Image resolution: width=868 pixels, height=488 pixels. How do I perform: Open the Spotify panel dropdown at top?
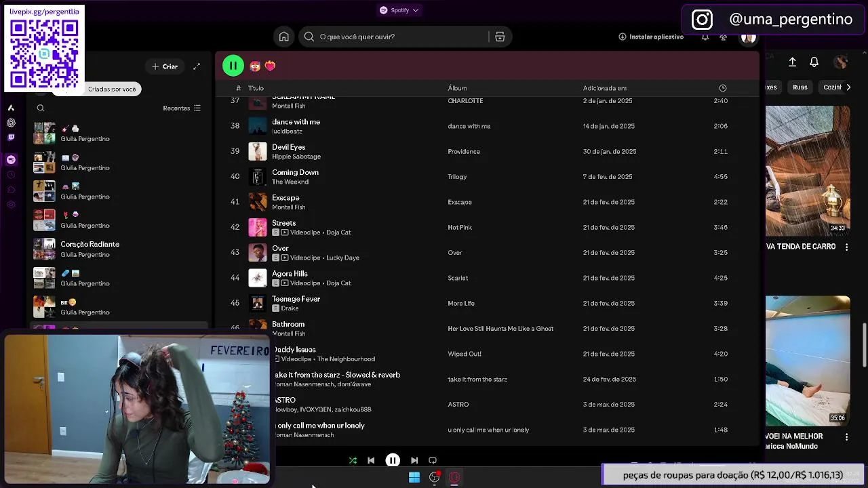(399, 10)
